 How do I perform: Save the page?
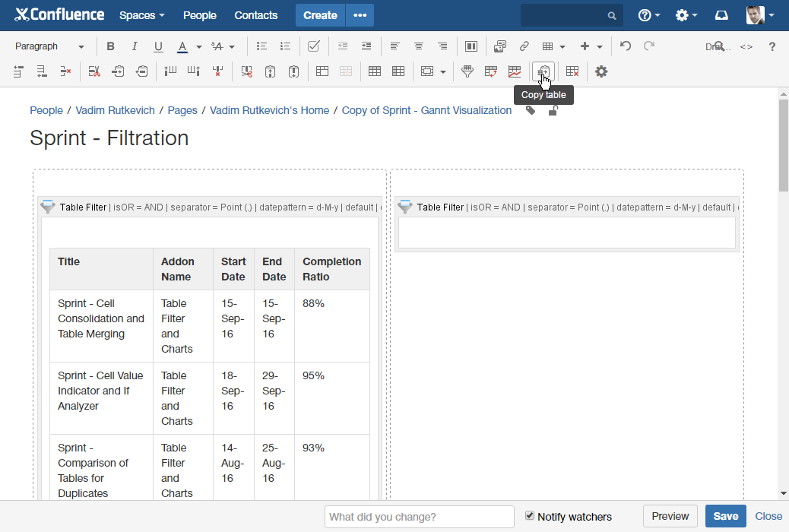tap(726, 516)
